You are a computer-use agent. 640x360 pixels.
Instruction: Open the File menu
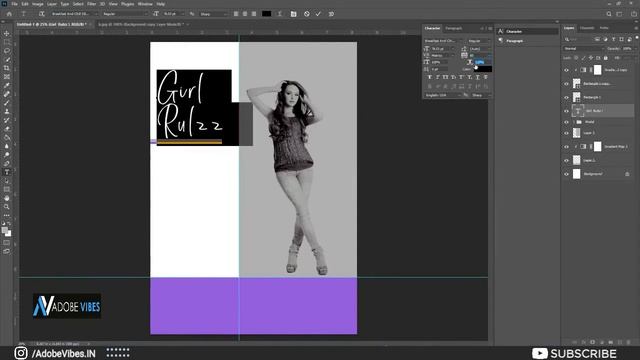(14, 4)
